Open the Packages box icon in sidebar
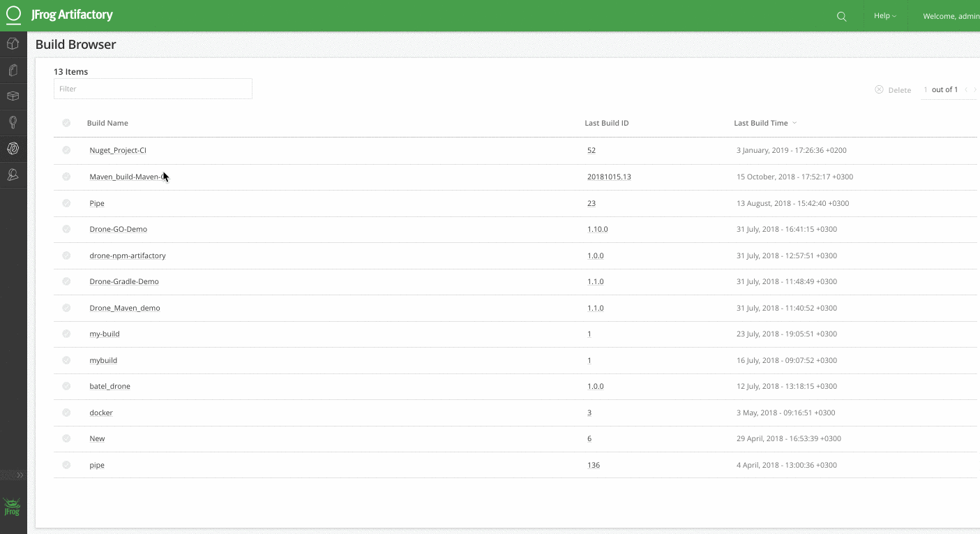This screenshot has height=534, width=980. (13, 96)
